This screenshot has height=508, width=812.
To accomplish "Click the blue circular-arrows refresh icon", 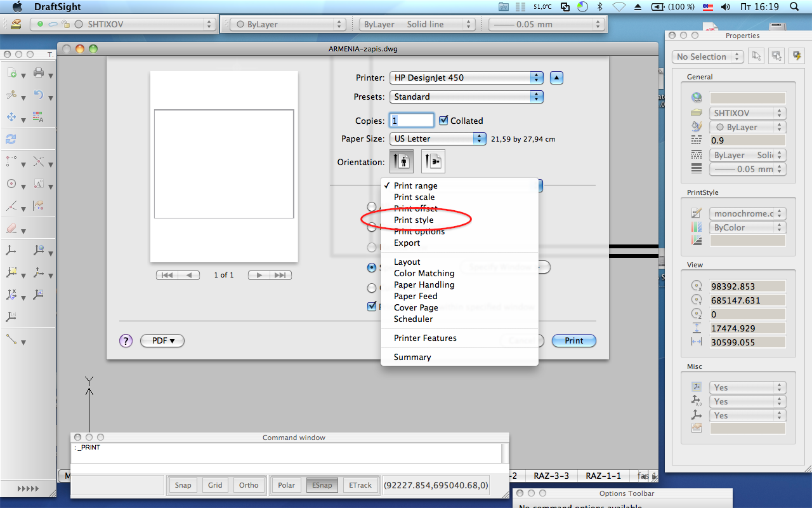I will pos(11,140).
